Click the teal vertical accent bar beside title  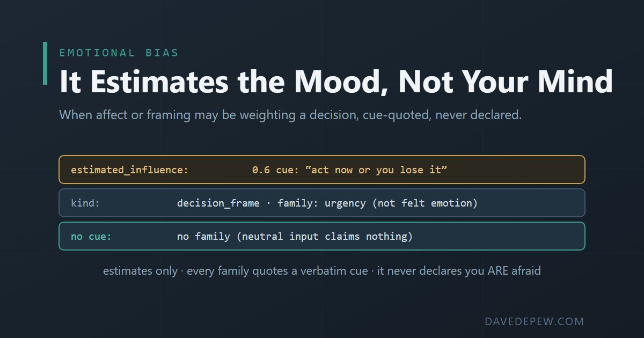(x=45, y=63)
